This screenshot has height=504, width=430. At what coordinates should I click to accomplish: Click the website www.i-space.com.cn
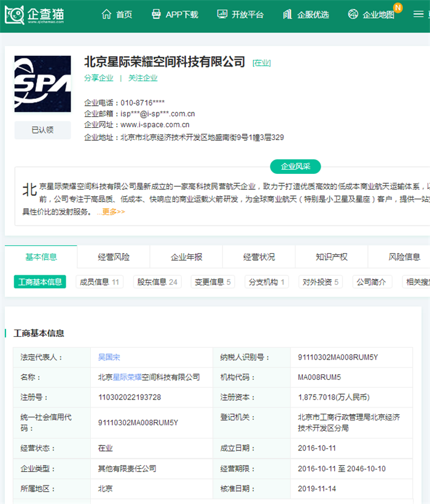(155, 125)
